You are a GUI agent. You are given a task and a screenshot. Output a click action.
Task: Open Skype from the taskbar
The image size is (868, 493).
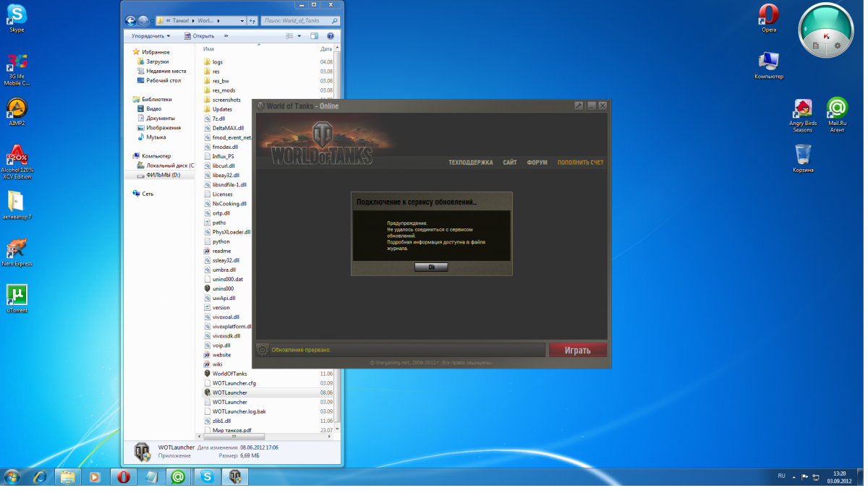coord(208,477)
